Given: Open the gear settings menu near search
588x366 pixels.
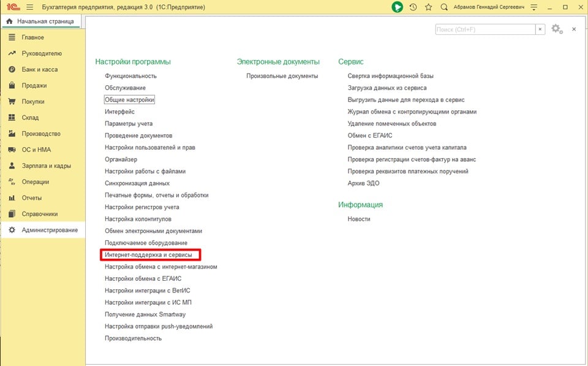Looking at the screenshot, I should click(556, 29).
